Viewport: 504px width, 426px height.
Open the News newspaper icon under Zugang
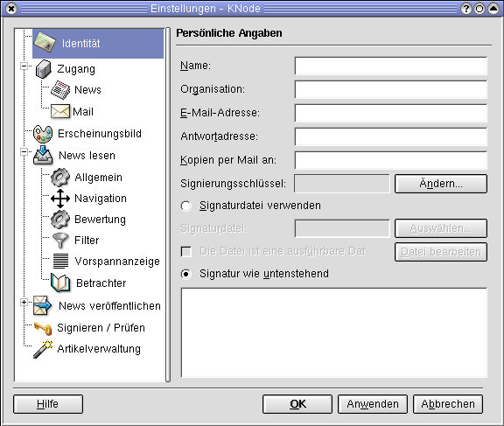click(x=60, y=89)
